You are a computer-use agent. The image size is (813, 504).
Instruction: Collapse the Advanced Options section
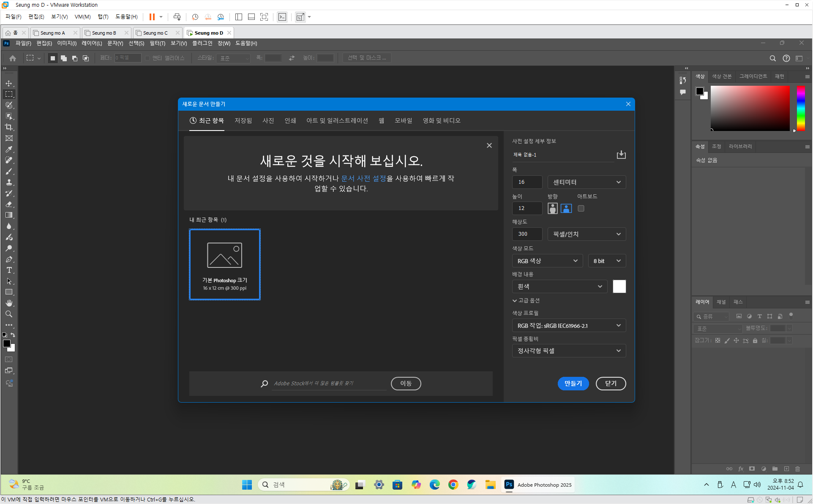pyautogui.click(x=526, y=300)
